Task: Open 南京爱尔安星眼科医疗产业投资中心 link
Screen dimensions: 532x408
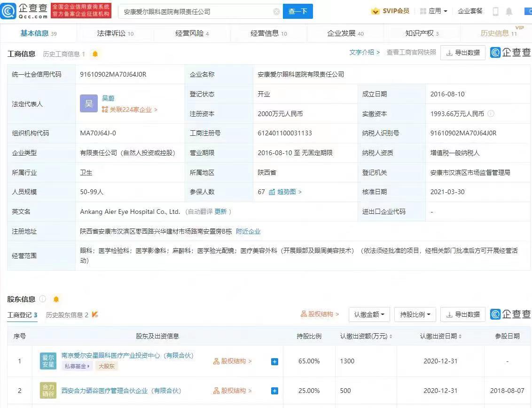Action: pyautogui.click(x=127, y=355)
